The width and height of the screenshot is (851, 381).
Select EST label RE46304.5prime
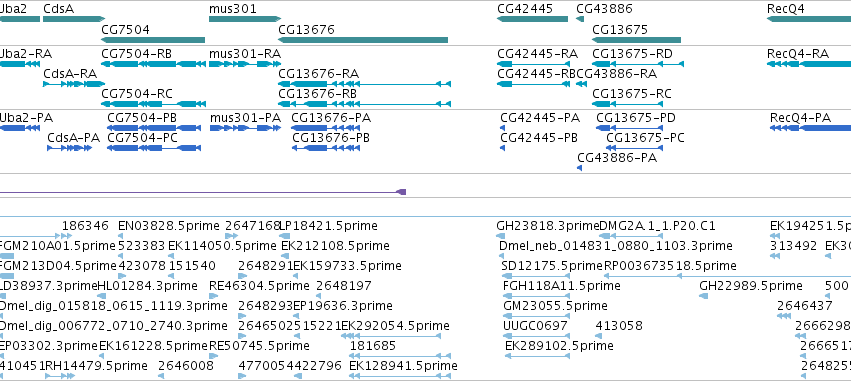pyautogui.click(x=259, y=285)
